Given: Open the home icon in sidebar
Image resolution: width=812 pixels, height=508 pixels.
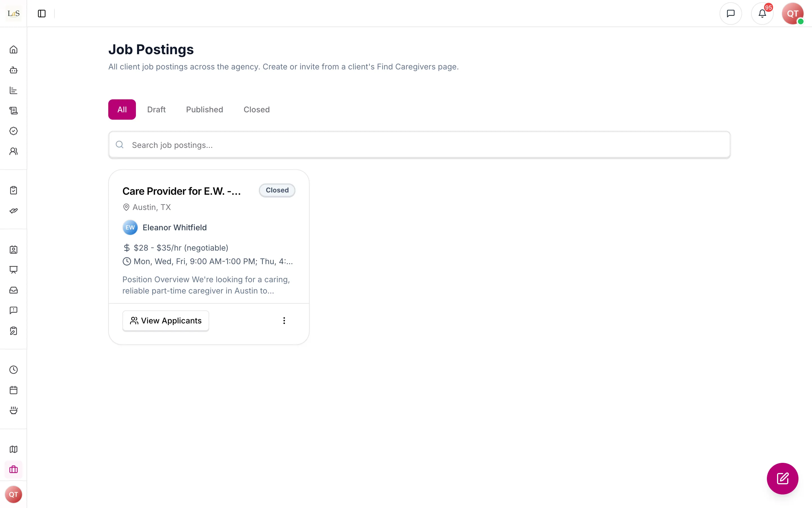Looking at the screenshot, I should (x=14, y=50).
